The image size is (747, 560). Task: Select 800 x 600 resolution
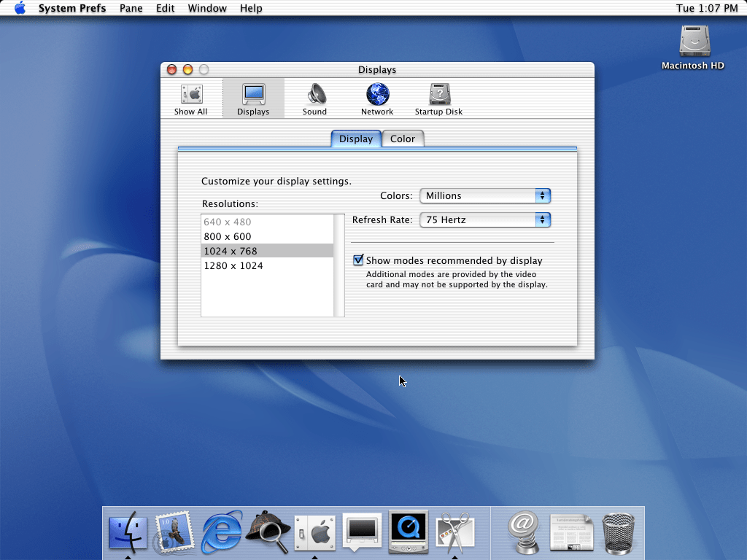[228, 236]
